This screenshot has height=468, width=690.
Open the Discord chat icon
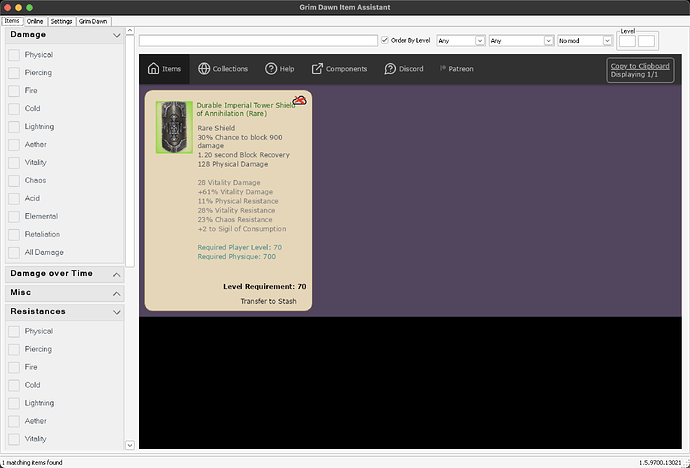tap(390, 69)
